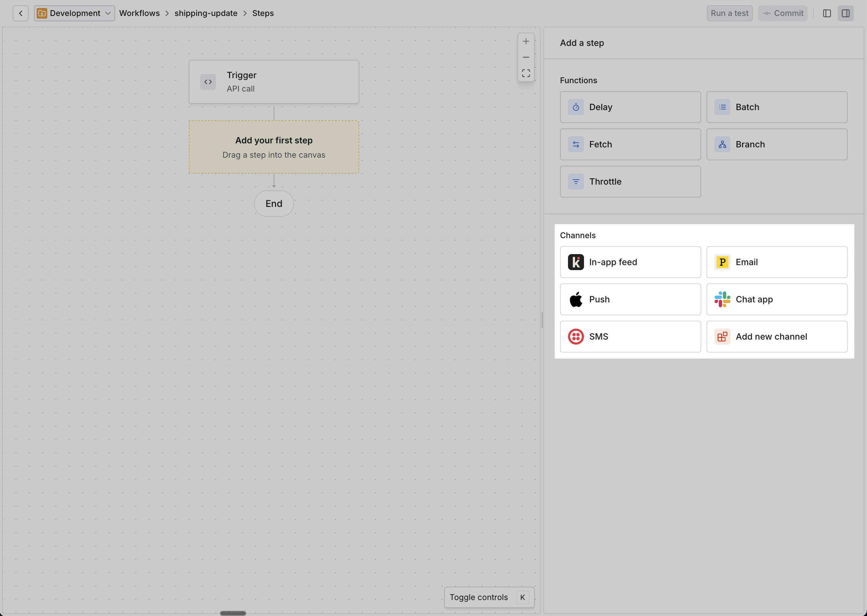
Task: Select the Delay function step
Action: 630,107
